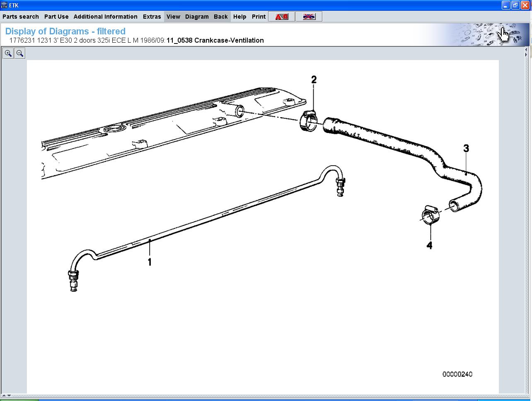
Task: Select part number 3 hose label
Action: coord(466,148)
